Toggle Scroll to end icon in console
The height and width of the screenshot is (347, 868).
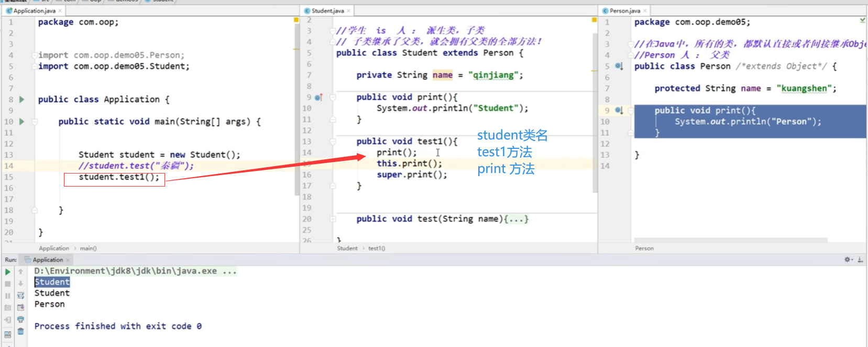click(20, 308)
